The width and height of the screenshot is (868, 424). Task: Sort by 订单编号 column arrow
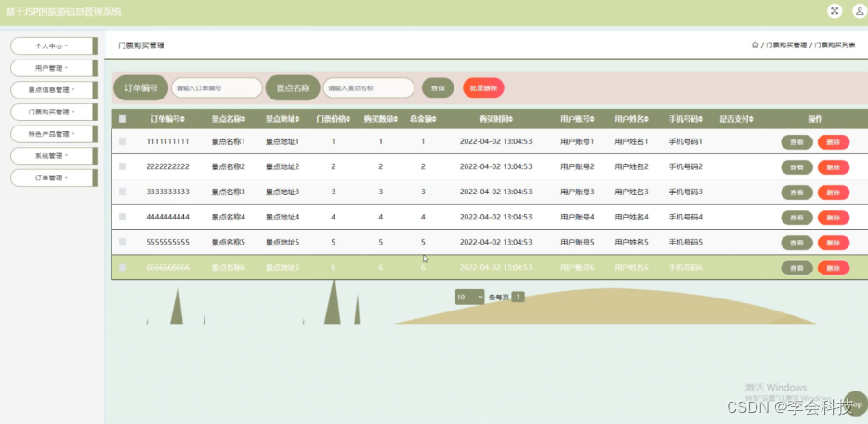(183, 119)
